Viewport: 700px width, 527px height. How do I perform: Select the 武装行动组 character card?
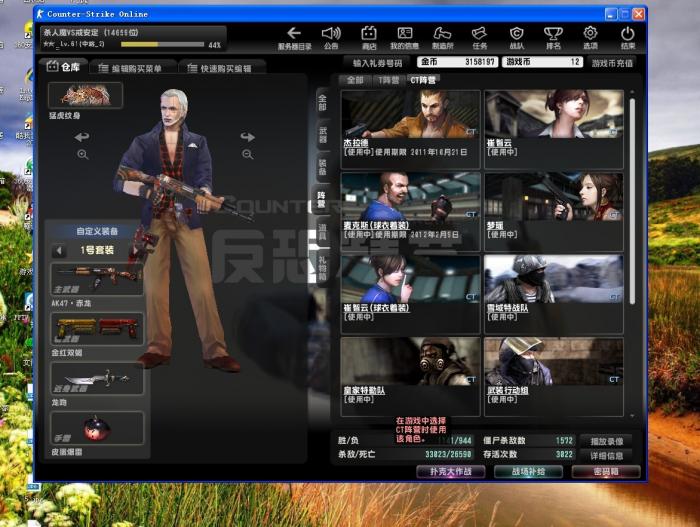pos(554,377)
